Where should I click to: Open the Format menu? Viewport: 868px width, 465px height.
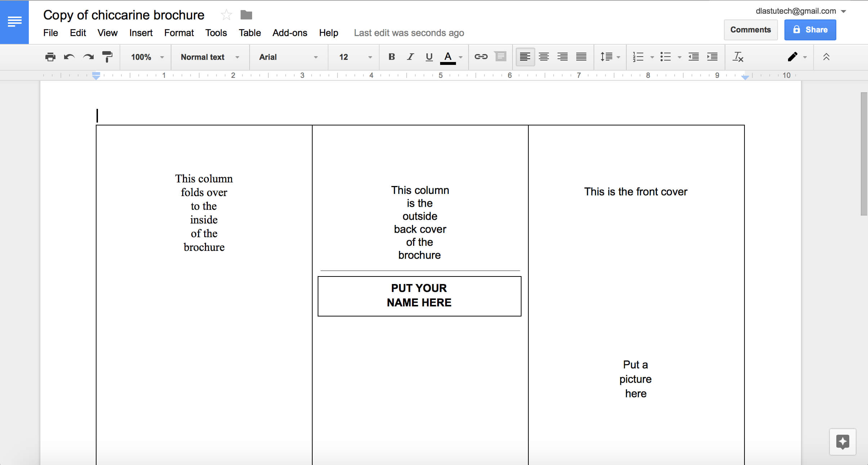tap(178, 32)
